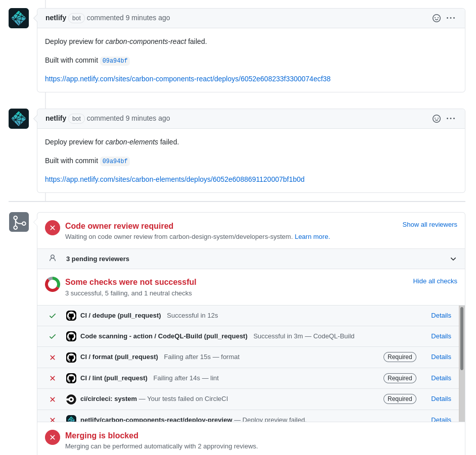Open options menu on carbon-components-react comment
476x455 pixels.
[x=451, y=18]
